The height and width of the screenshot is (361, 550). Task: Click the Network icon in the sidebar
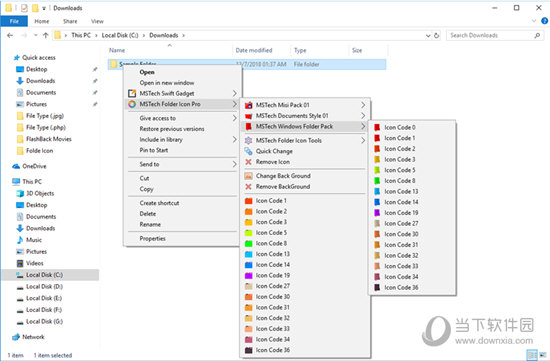pyautogui.click(x=16, y=337)
